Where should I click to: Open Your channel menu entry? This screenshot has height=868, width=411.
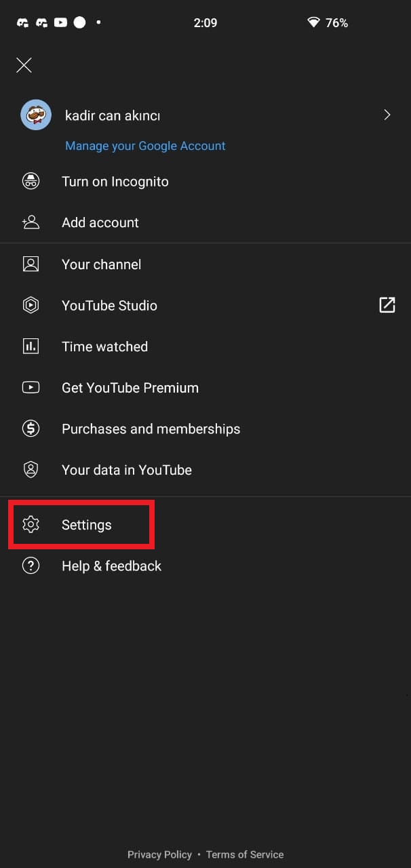(x=102, y=264)
